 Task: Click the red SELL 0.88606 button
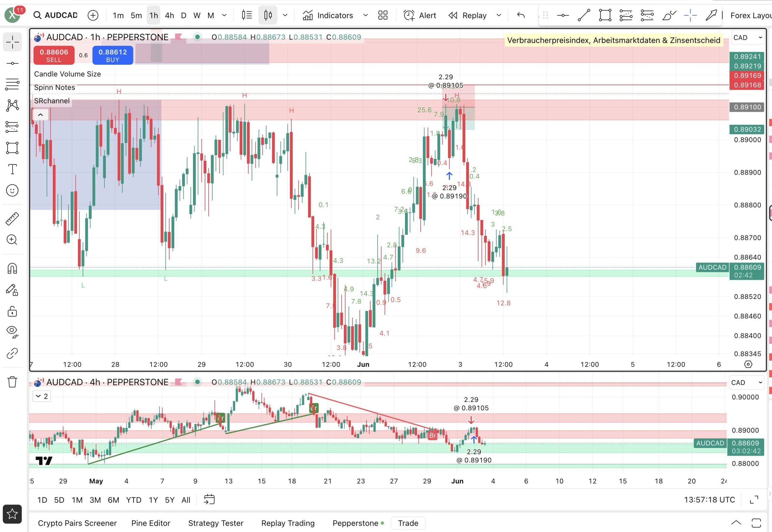pyautogui.click(x=54, y=55)
